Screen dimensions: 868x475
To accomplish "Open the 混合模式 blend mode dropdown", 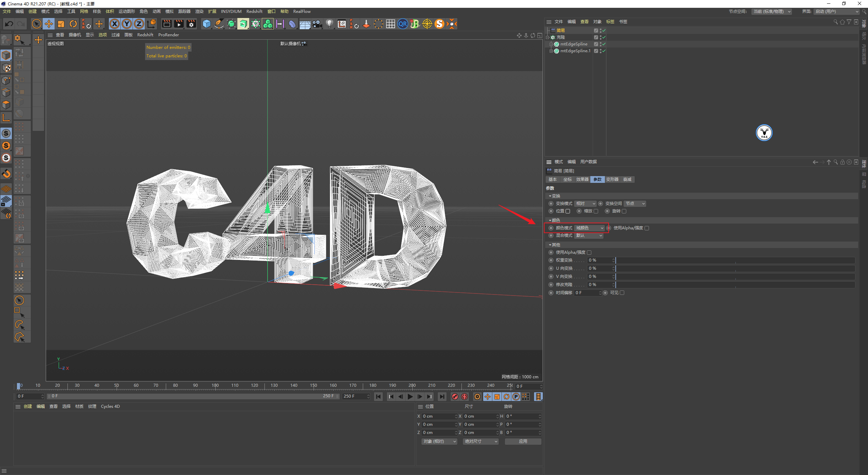I will tap(589, 235).
